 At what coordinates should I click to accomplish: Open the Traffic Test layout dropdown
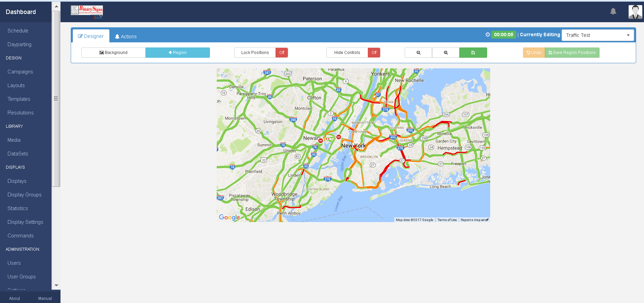pyautogui.click(x=598, y=35)
